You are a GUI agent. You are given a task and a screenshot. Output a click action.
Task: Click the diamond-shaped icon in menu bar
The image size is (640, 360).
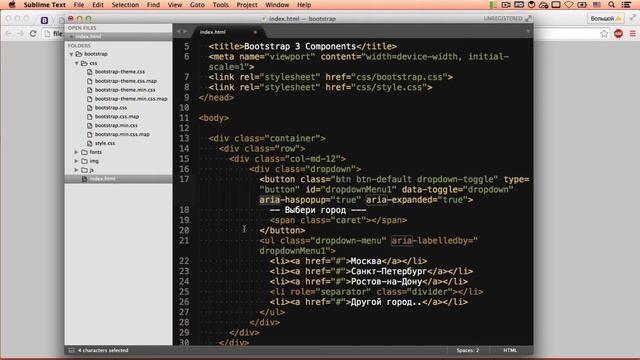569,5
